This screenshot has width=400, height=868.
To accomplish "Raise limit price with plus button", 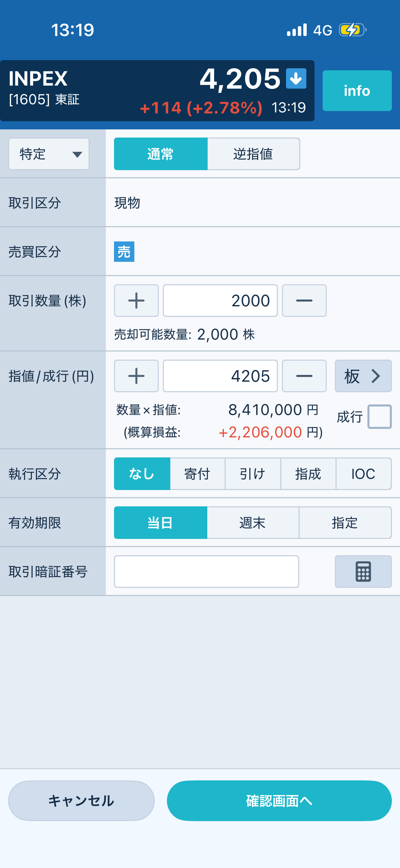I will tap(136, 376).
